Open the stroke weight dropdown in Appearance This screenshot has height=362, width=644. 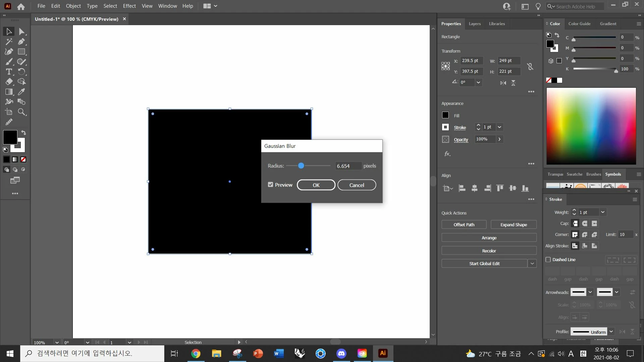499,127
